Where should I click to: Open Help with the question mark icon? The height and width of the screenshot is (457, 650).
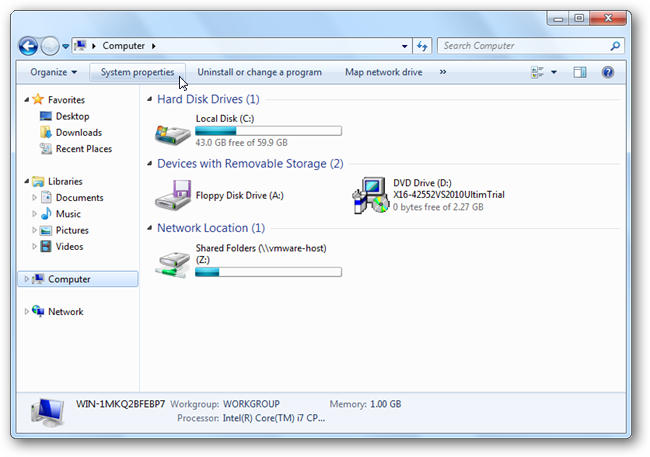[607, 72]
